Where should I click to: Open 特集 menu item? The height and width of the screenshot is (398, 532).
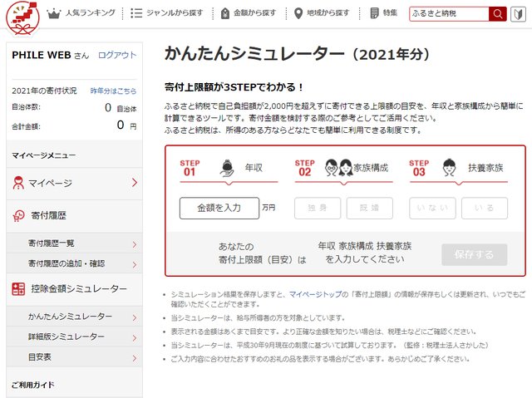coord(390,13)
